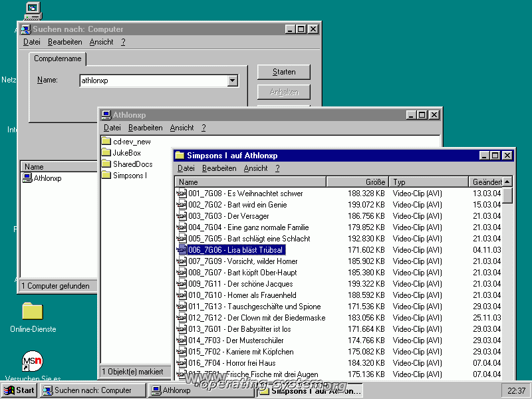
Task: Select the Simpsons I folder icon
Action: [106, 175]
